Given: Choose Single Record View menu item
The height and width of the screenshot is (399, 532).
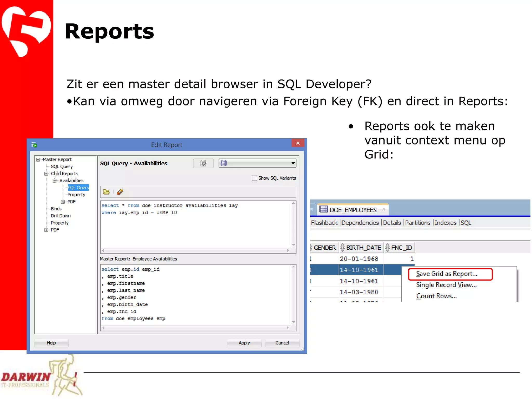Looking at the screenshot, I should (x=446, y=285).
